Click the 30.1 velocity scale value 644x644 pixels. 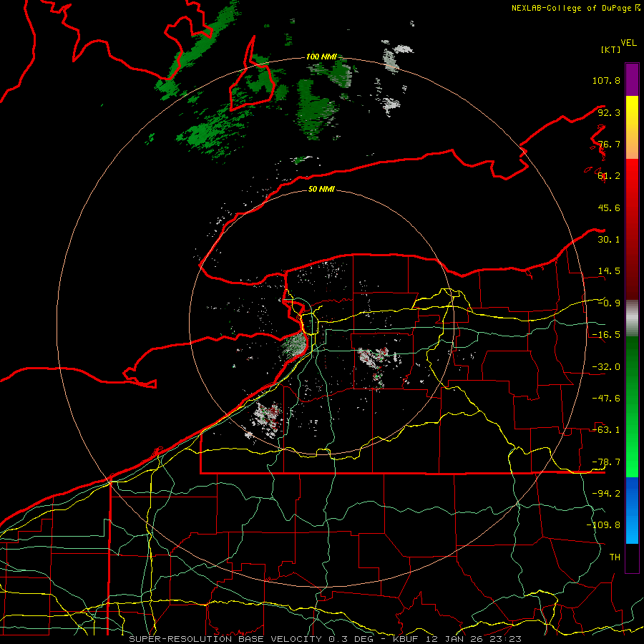point(609,240)
